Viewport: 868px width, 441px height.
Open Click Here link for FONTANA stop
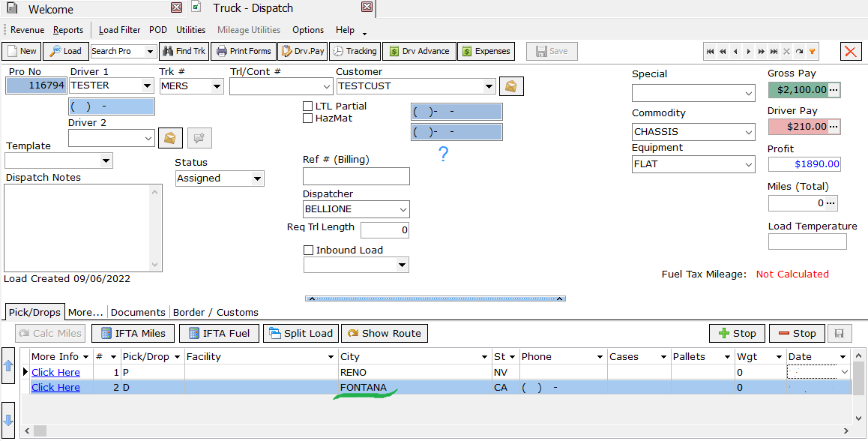click(x=55, y=388)
